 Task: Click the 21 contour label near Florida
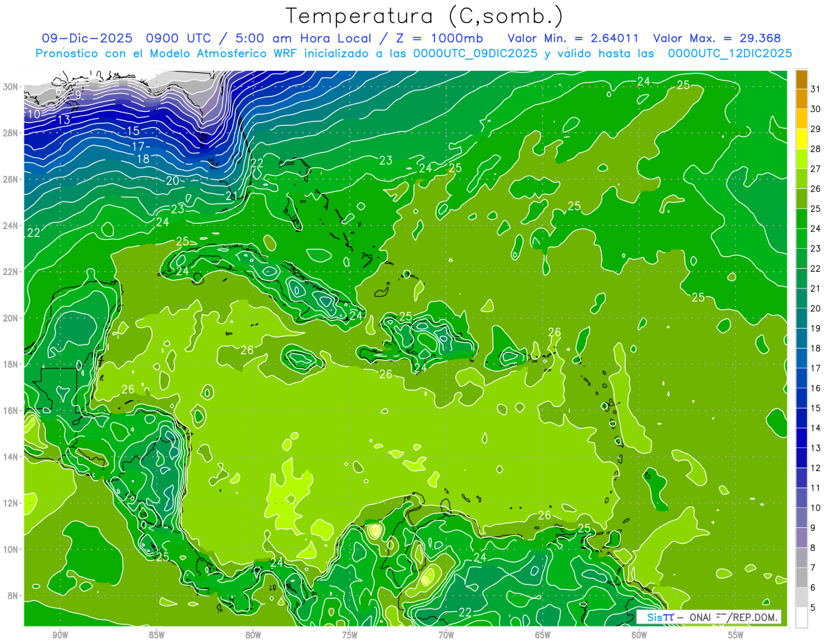tap(232, 196)
